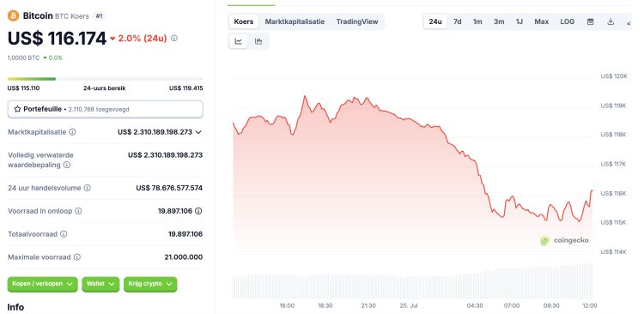
Task: Download chart data via download icon
Action: (x=611, y=21)
